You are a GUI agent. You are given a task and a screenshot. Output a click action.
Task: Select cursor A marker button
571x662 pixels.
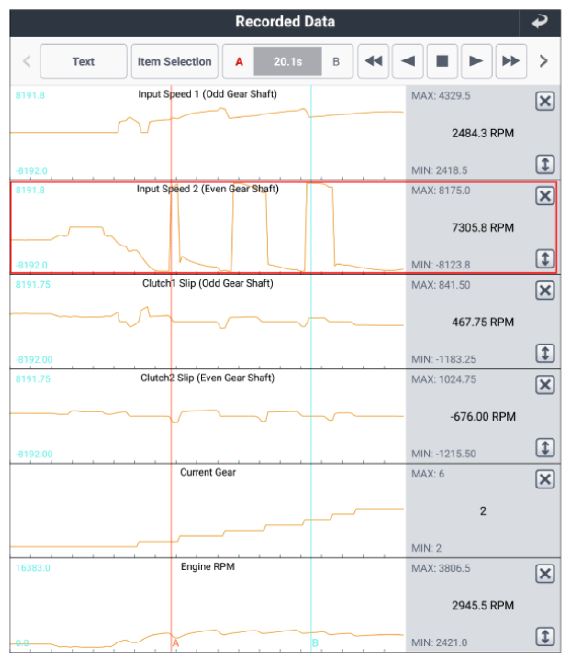(239, 62)
